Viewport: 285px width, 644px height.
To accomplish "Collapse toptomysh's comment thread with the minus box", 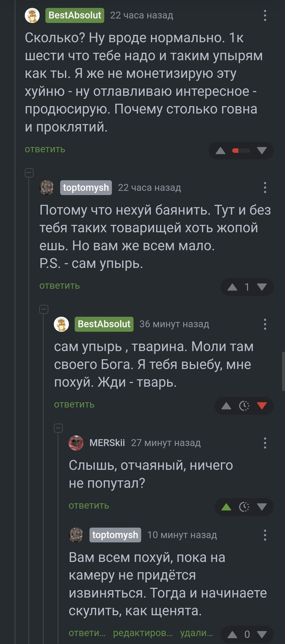I will pyautogui.click(x=29, y=173).
